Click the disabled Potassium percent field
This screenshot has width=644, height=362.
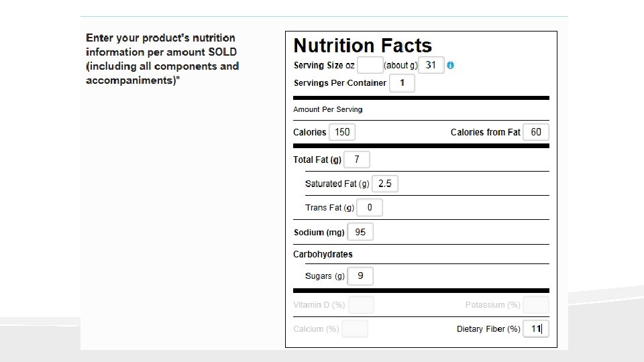[x=536, y=305]
